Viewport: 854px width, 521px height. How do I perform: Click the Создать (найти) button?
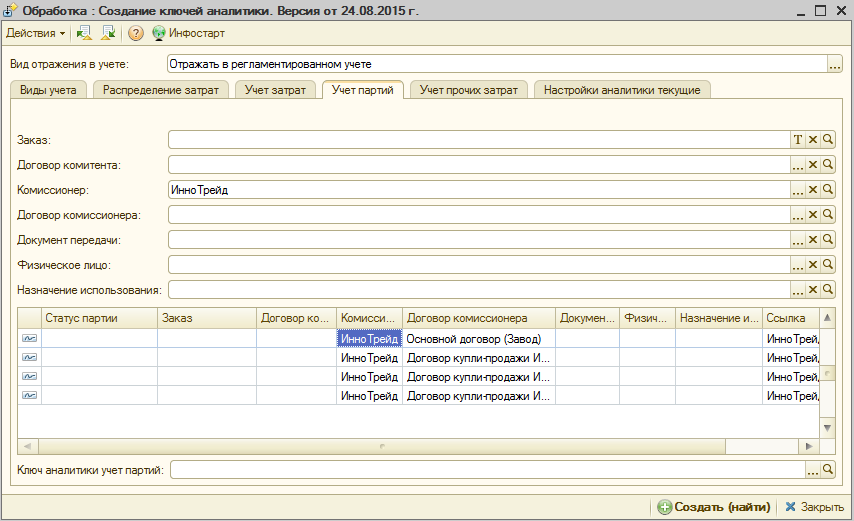pyautogui.click(x=714, y=507)
